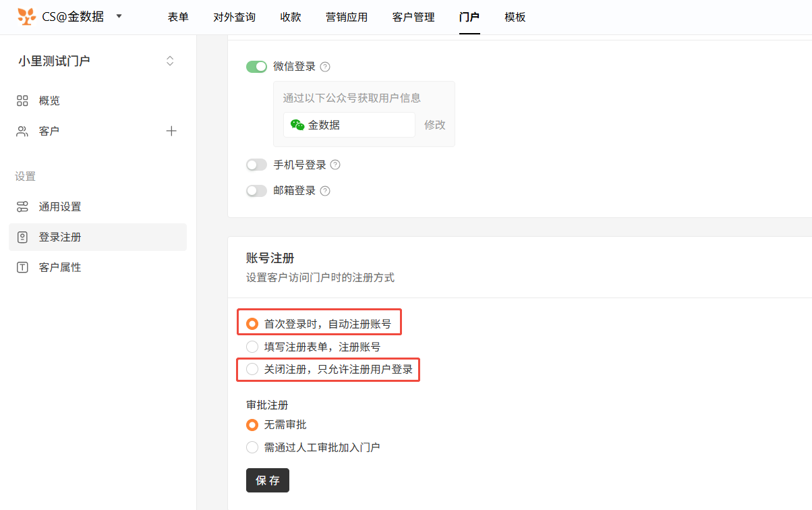Select 关闭注册，只允许注册用户登录 option
Viewport: 812px width, 510px height.
click(x=252, y=370)
